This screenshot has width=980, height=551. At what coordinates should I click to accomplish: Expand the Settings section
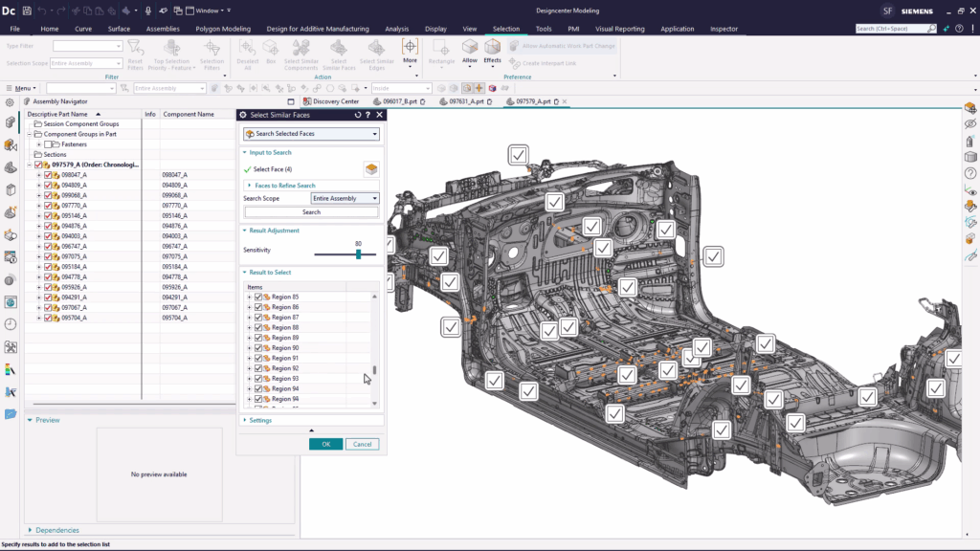tap(259, 420)
